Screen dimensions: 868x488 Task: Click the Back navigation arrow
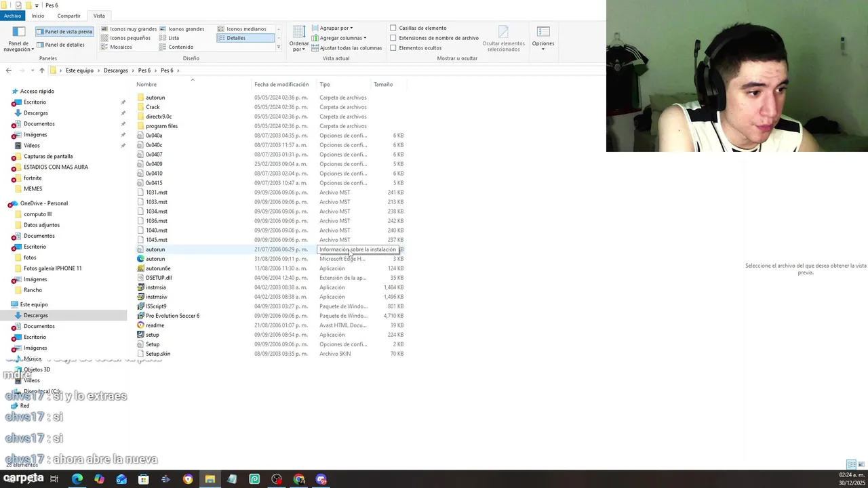tap(8, 70)
